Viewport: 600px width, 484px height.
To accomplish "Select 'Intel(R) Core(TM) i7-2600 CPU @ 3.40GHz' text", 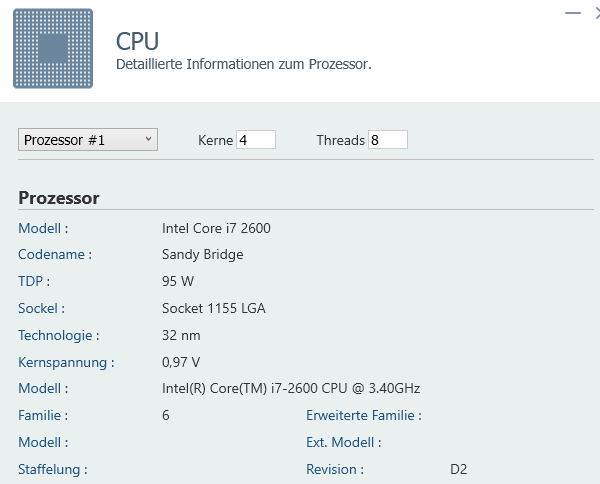I will 291,389.
